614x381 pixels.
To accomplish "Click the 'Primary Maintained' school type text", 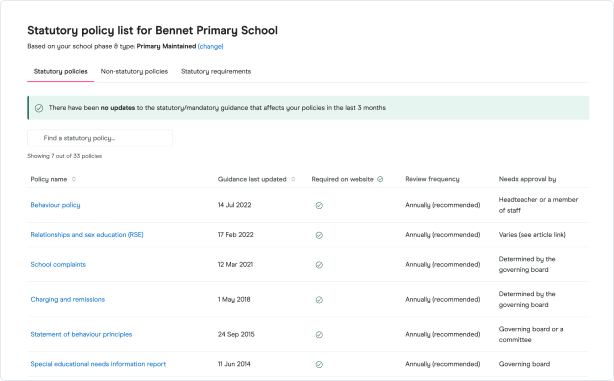I will (x=166, y=46).
